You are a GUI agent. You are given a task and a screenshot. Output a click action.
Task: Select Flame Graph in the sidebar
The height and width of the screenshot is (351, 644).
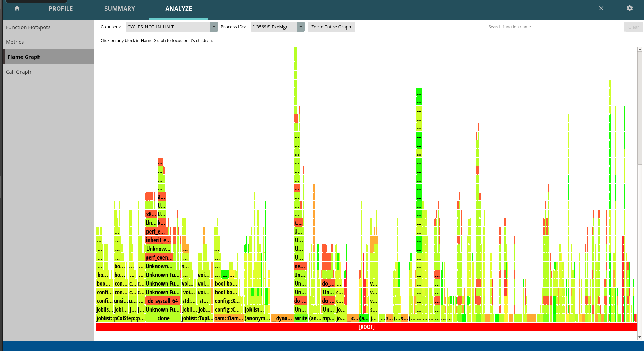click(24, 57)
